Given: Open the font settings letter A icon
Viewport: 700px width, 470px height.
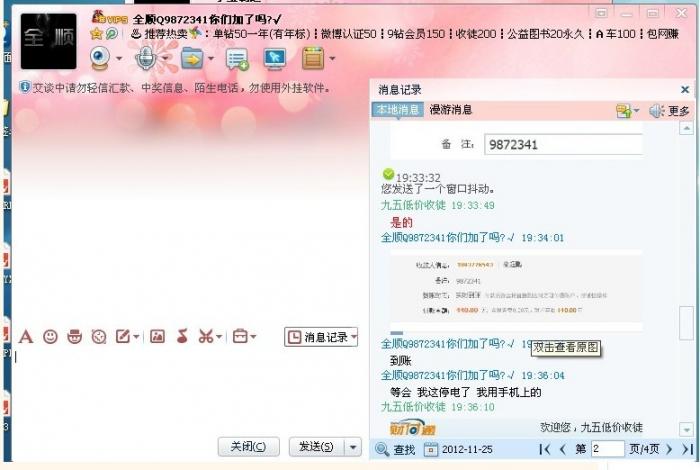Looking at the screenshot, I should click(26, 337).
